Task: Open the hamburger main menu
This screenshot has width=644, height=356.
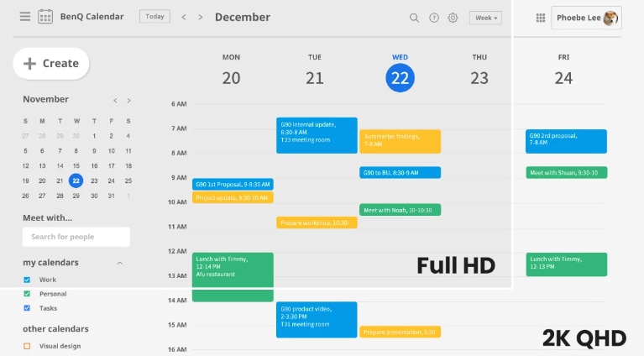Action: pos(25,17)
